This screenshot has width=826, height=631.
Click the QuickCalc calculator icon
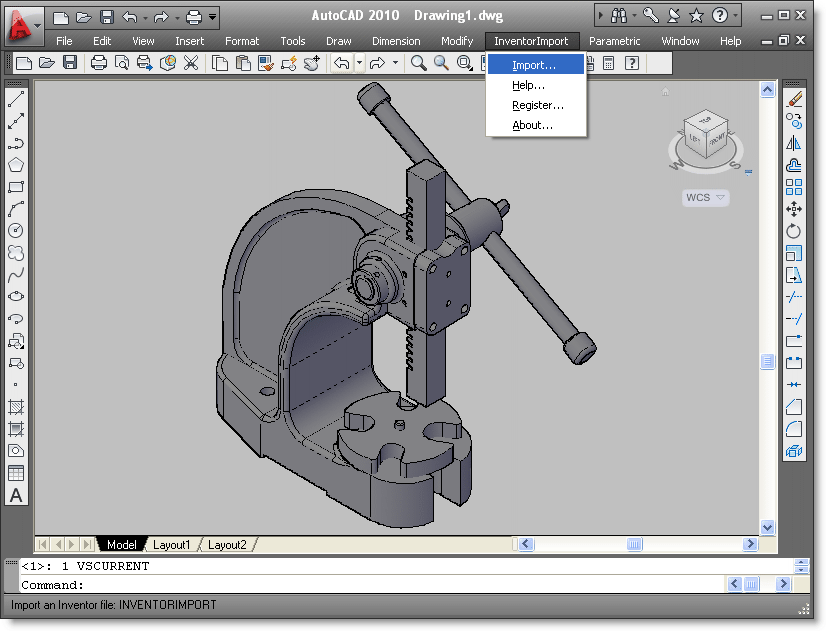(x=608, y=63)
